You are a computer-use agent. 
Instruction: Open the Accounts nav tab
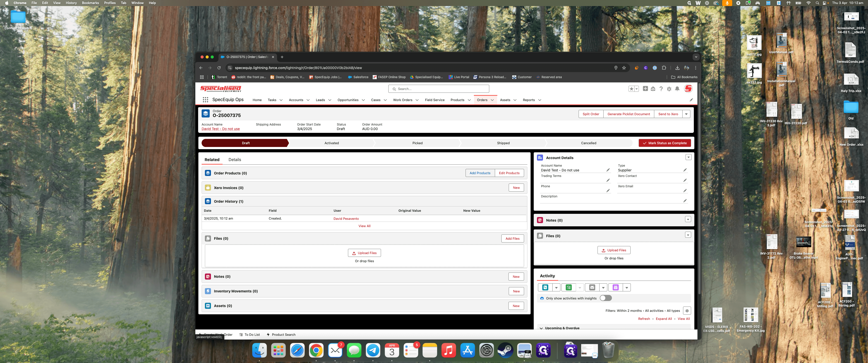coord(296,100)
